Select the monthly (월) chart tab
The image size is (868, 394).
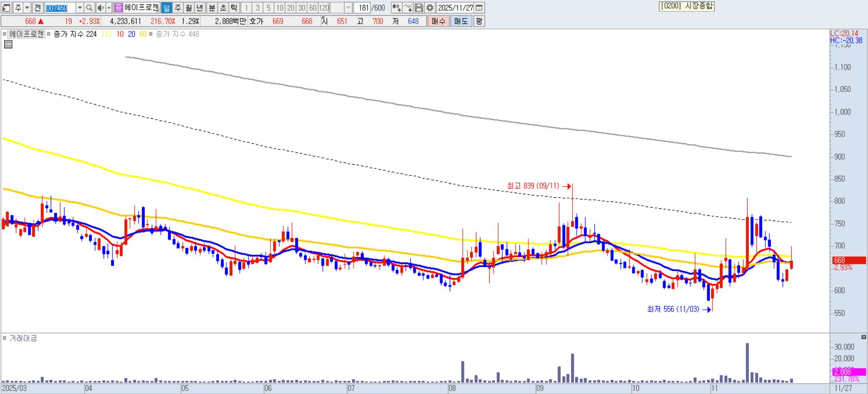(x=189, y=8)
